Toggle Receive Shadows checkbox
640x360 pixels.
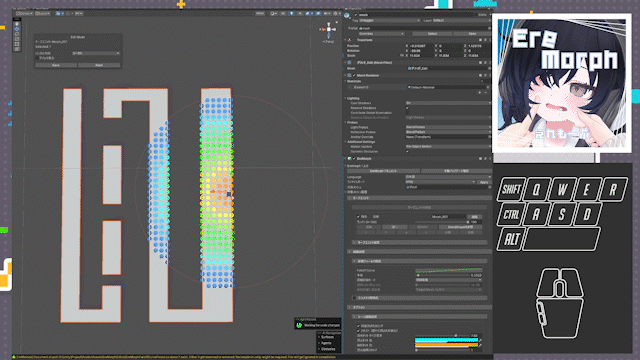click(x=407, y=108)
